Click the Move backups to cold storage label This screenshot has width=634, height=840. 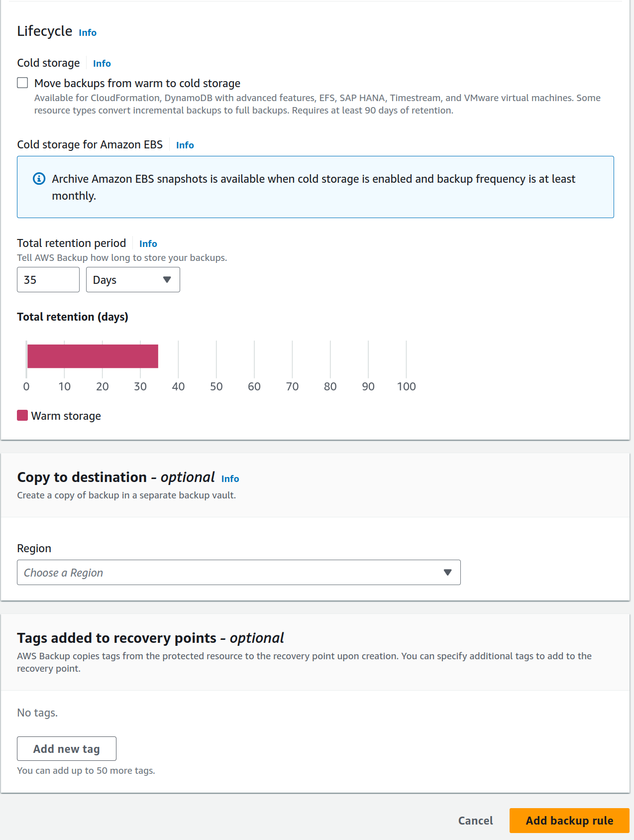click(x=137, y=83)
